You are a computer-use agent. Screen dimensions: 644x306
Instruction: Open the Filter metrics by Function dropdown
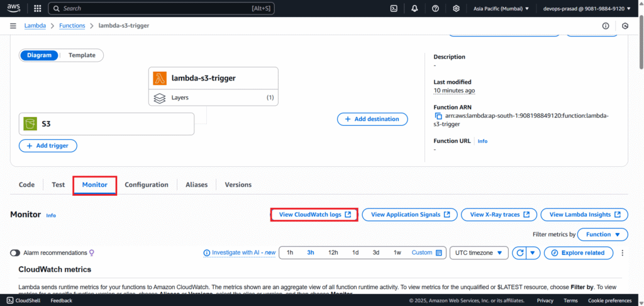point(602,234)
